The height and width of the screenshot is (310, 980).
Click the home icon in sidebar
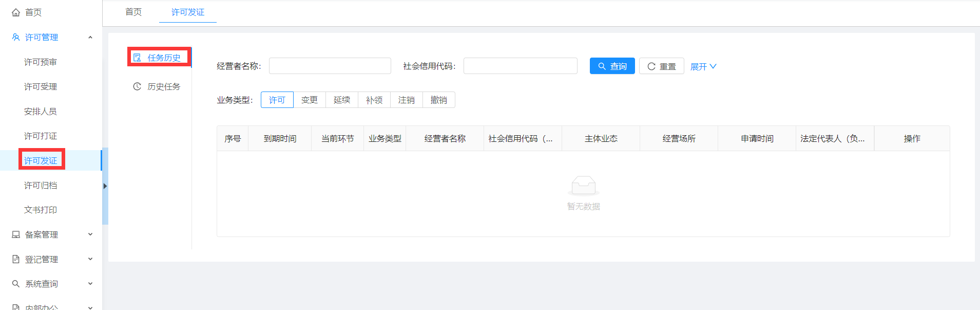16,12
